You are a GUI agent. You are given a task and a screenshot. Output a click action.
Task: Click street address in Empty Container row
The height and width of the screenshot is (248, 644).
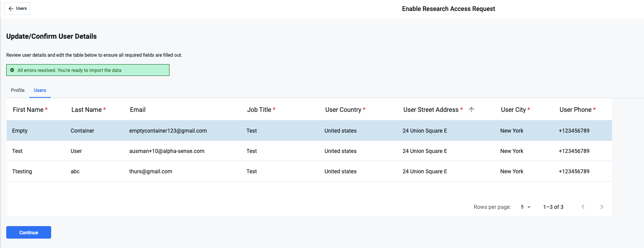click(425, 131)
